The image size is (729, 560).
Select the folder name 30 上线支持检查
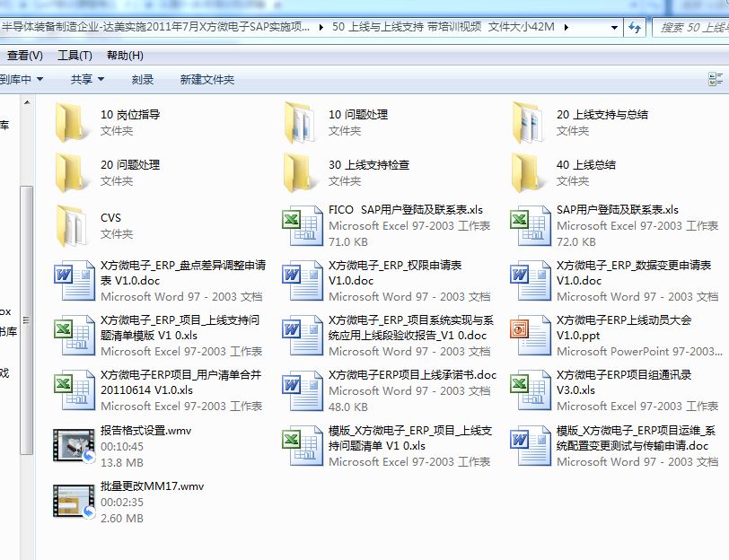[369, 165]
